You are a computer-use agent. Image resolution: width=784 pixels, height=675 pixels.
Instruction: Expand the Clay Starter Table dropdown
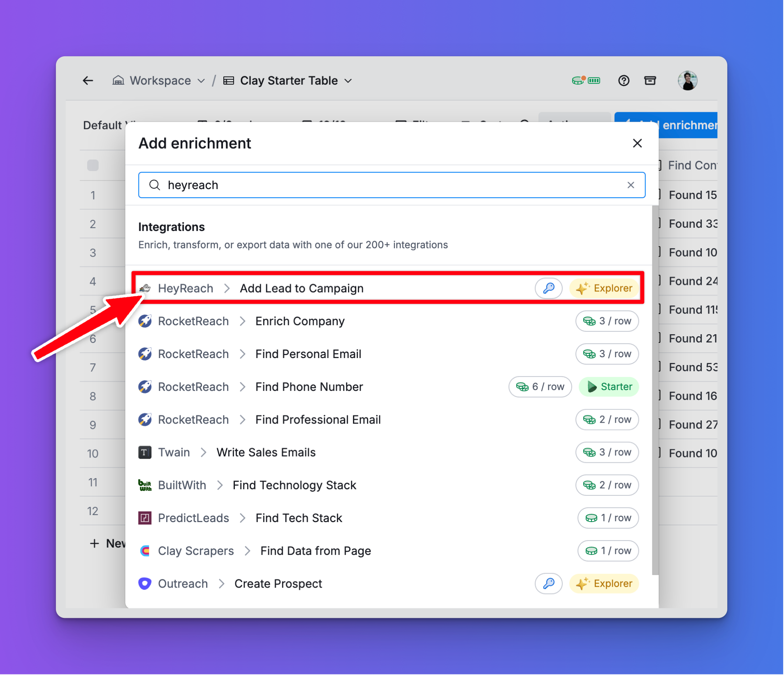click(348, 81)
